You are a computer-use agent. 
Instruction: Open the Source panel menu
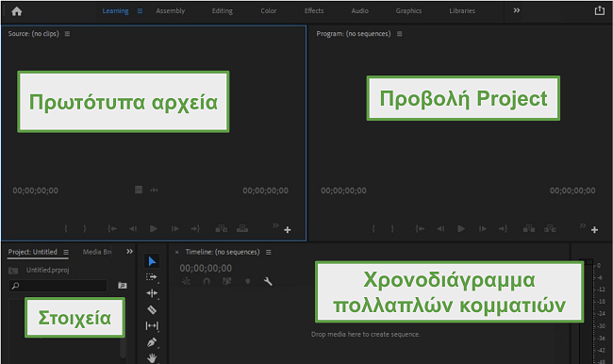pyautogui.click(x=67, y=34)
